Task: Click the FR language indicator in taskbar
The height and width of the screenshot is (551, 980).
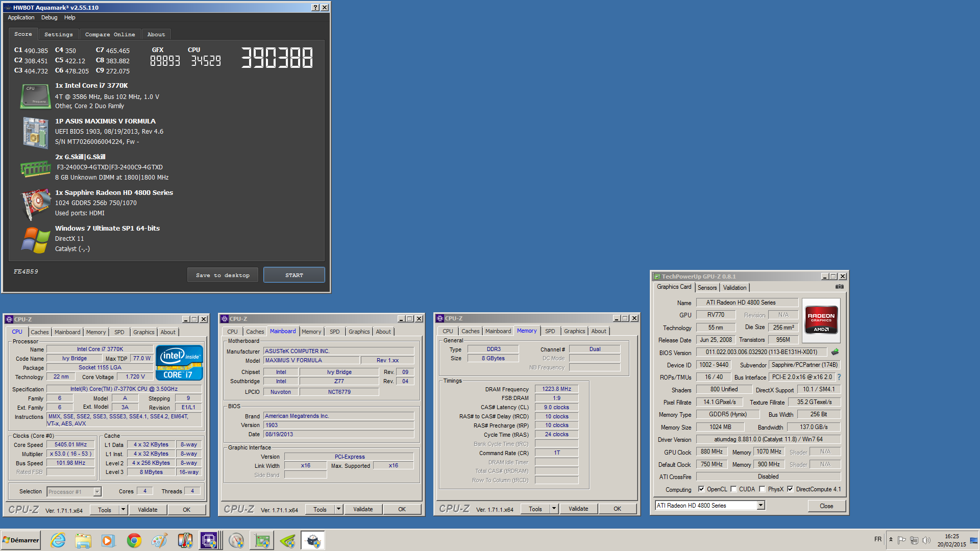Action: tap(877, 539)
